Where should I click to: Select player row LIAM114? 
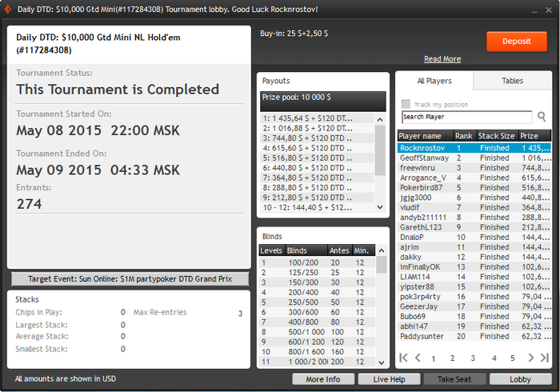click(x=474, y=277)
